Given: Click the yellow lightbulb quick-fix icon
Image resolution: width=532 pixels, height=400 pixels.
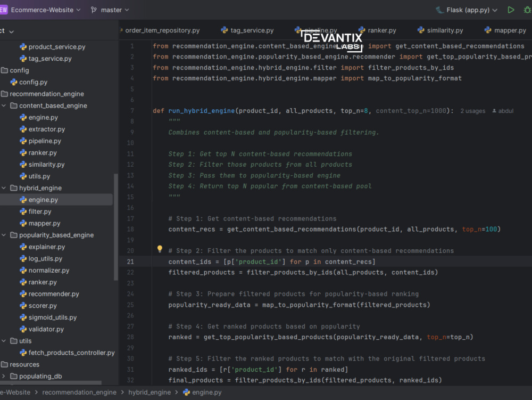Looking at the screenshot, I should [160, 249].
